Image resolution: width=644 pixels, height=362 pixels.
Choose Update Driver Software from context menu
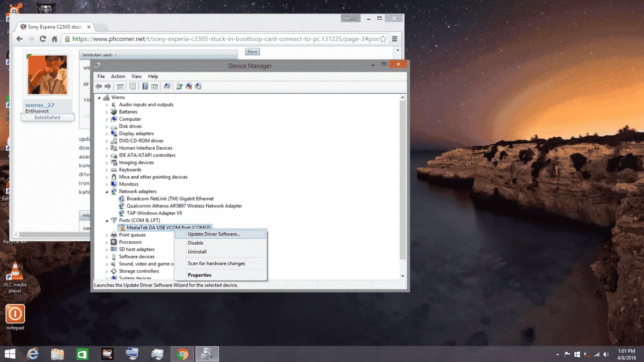click(221, 234)
